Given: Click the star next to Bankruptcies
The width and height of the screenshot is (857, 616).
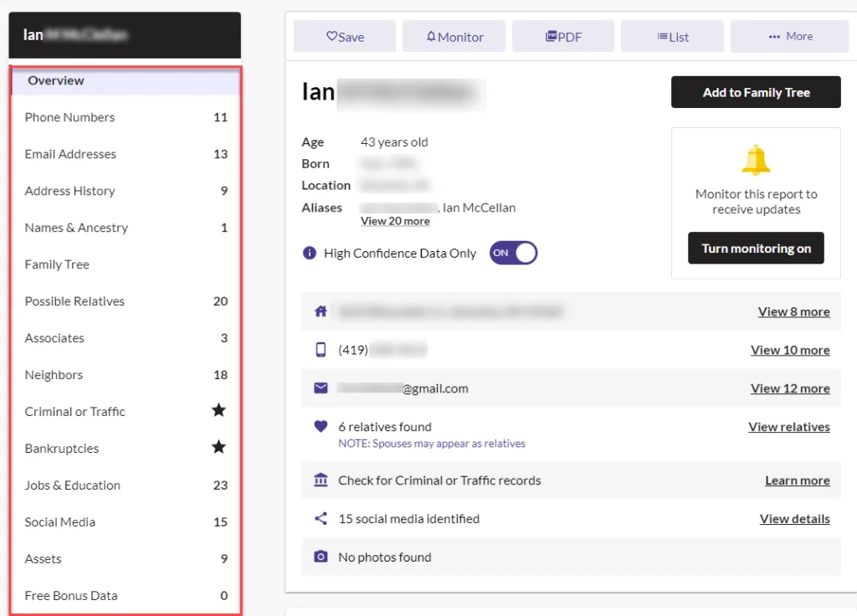Looking at the screenshot, I should [218, 447].
